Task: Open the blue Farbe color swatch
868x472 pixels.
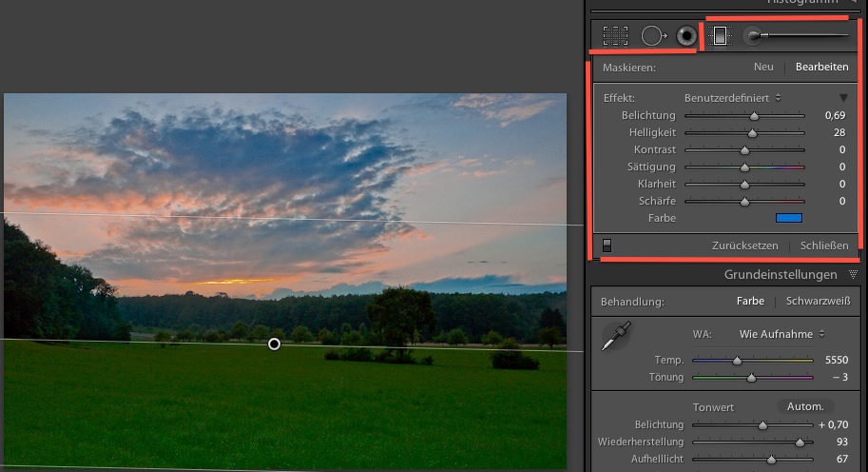Action: pyautogui.click(x=789, y=218)
